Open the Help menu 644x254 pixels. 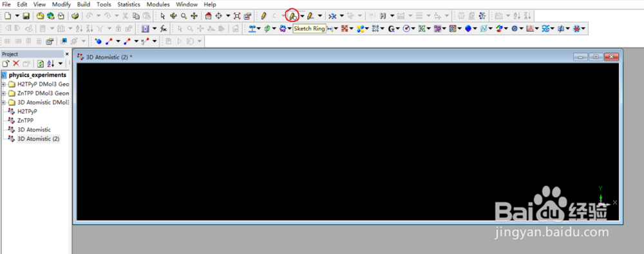210,5
